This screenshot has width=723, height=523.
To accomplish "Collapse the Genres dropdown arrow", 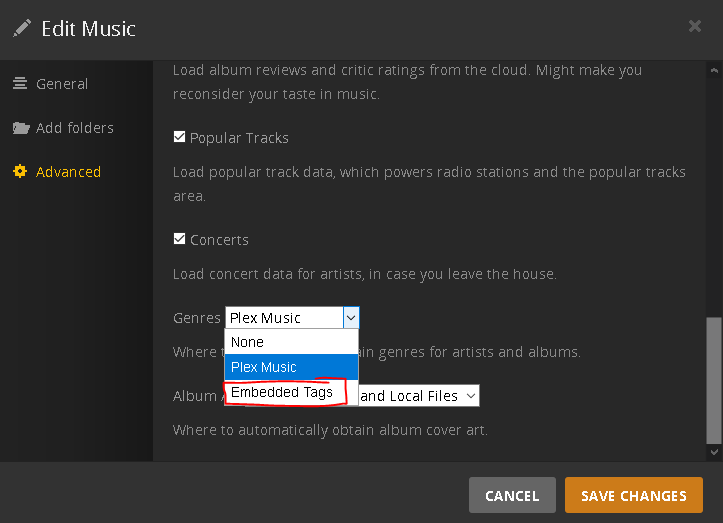I will 350,318.
